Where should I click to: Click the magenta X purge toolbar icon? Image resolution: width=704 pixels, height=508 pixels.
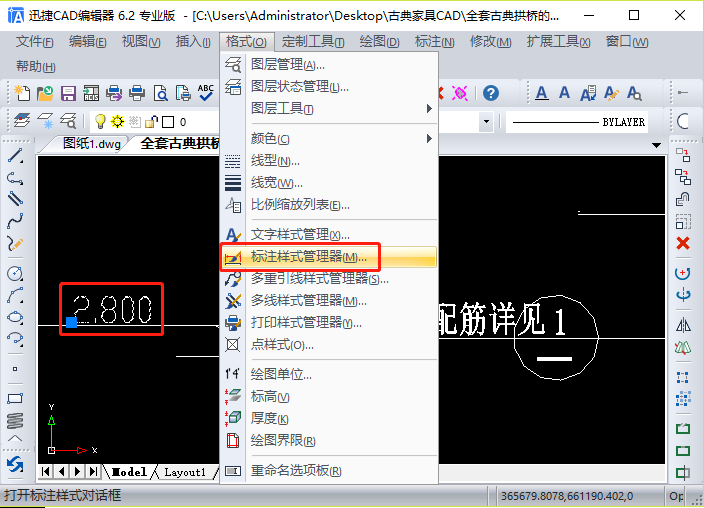(460, 93)
